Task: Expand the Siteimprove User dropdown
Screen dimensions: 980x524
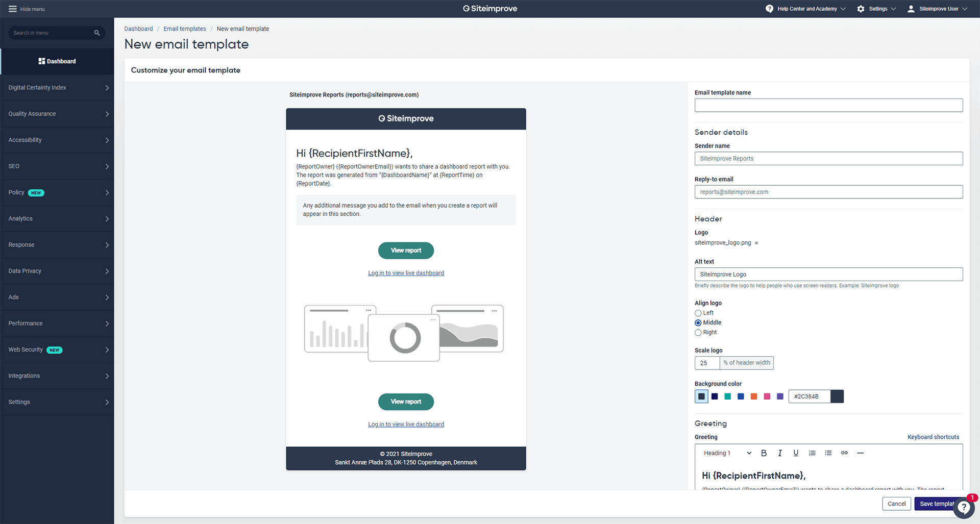Action: click(965, 9)
